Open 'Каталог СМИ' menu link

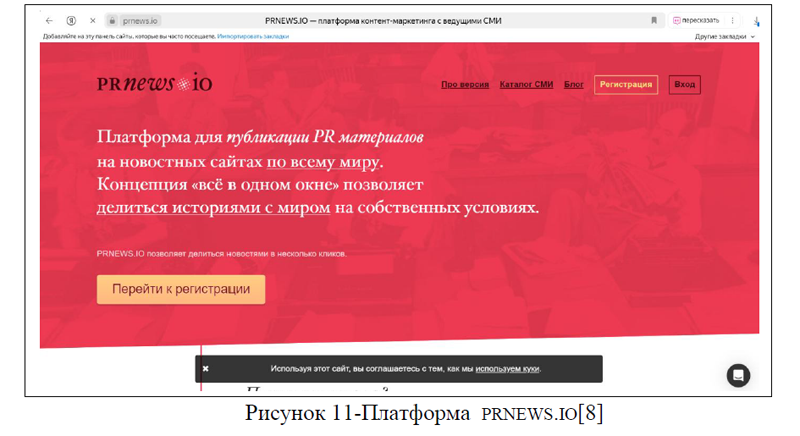[526, 85]
